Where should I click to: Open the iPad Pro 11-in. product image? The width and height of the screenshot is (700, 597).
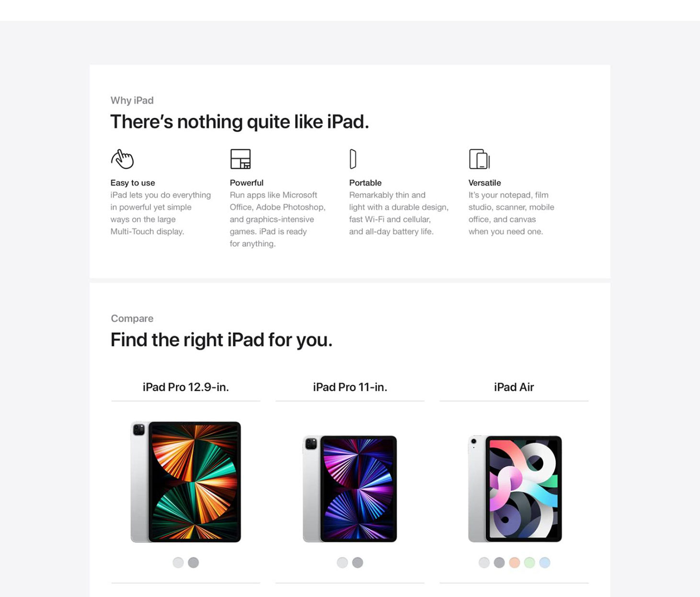(x=350, y=488)
